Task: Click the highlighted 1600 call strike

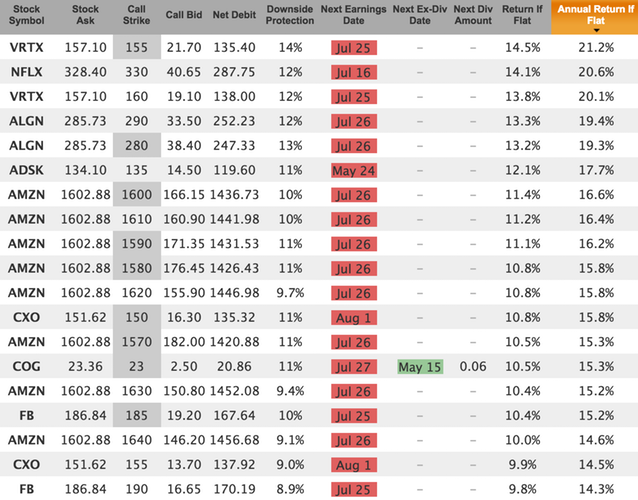Action: [x=137, y=194]
